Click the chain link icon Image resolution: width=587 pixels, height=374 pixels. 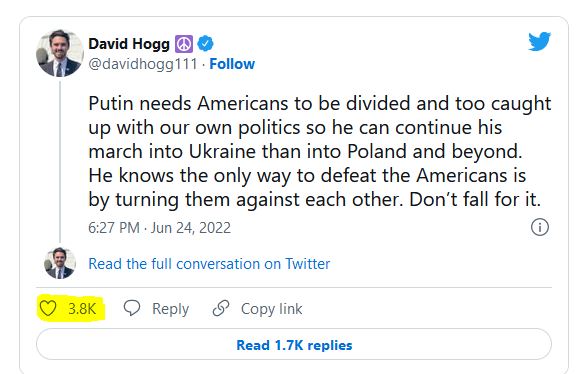coord(221,308)
